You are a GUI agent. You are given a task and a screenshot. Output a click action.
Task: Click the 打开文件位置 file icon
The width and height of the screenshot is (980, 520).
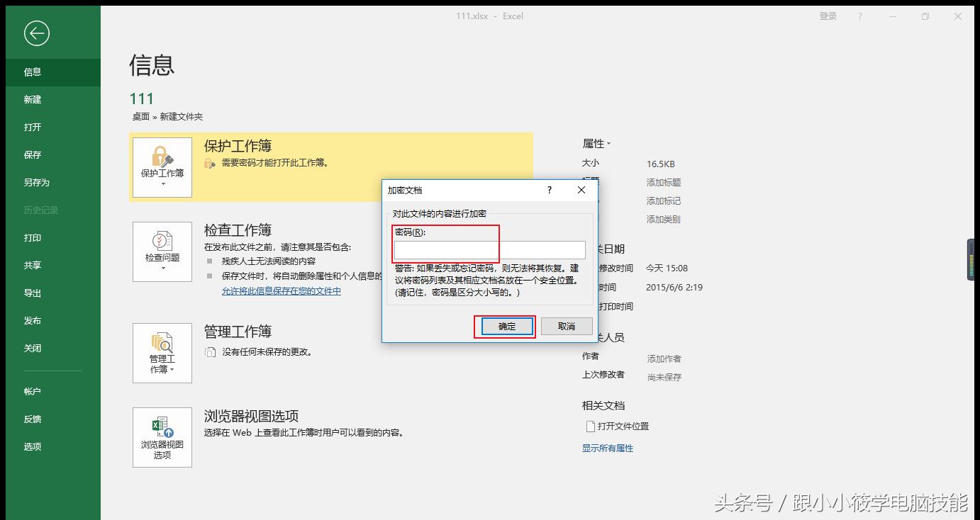point(591,426)
